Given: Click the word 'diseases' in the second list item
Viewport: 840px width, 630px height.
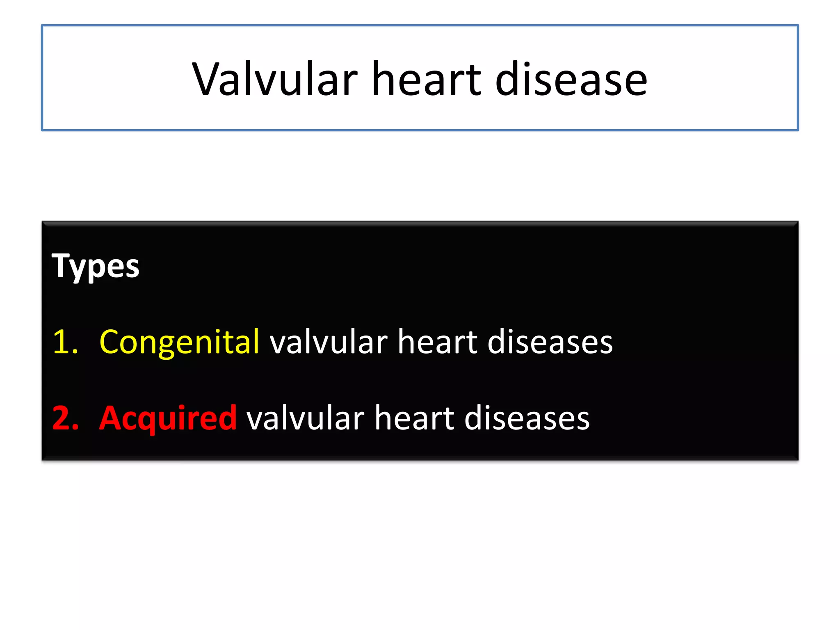Looking at the screenshot, I should (x=527, y=418).
